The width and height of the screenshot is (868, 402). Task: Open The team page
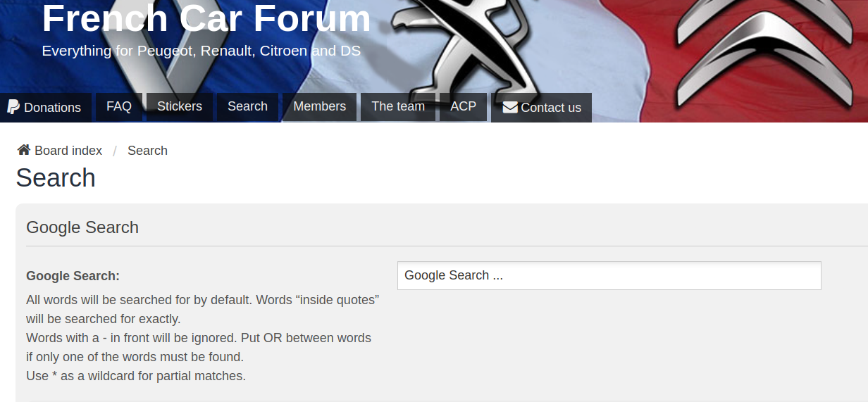[398, 107]
